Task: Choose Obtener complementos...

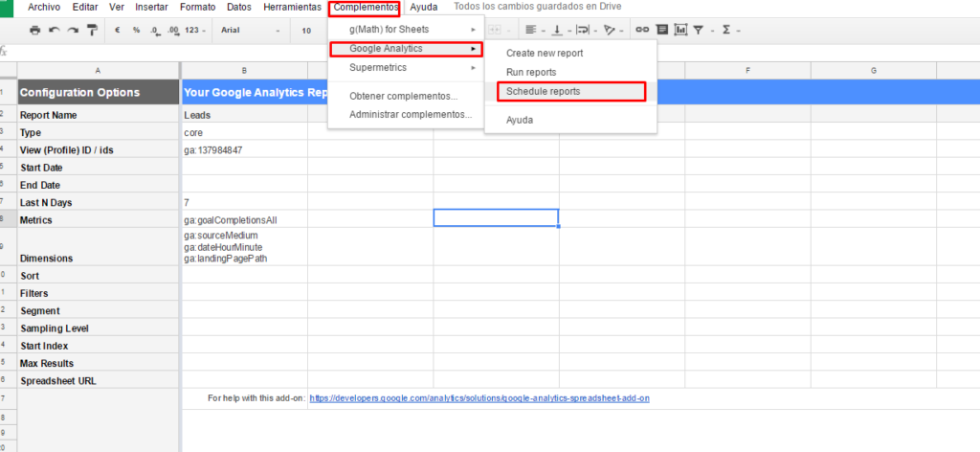Action: tap(406, 97)
